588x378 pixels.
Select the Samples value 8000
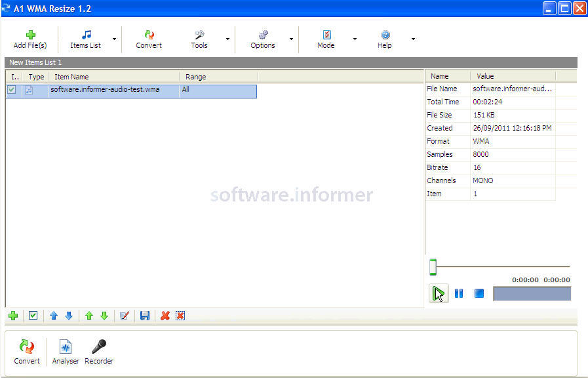[x=480, y=154]
